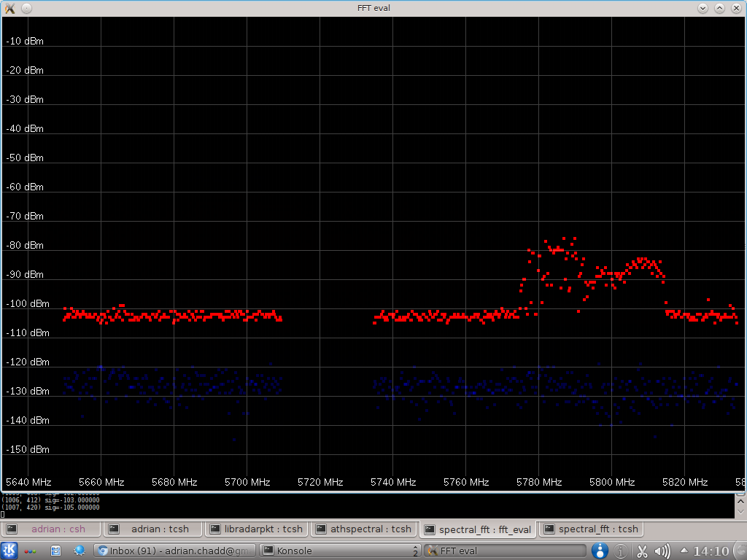The height and width of the screenshot is (560, 747).
Task: Activate the Konsole taskbar entry
Action: (x=340, y=551)
